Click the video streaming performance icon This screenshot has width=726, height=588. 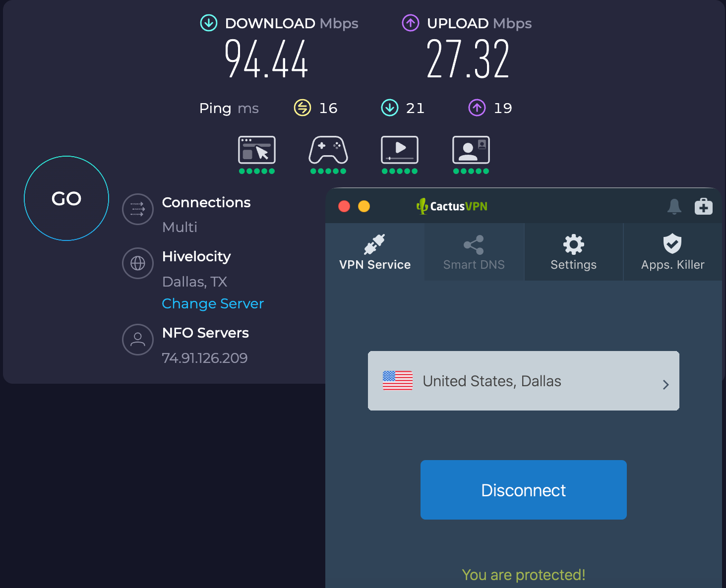(400, 150)
